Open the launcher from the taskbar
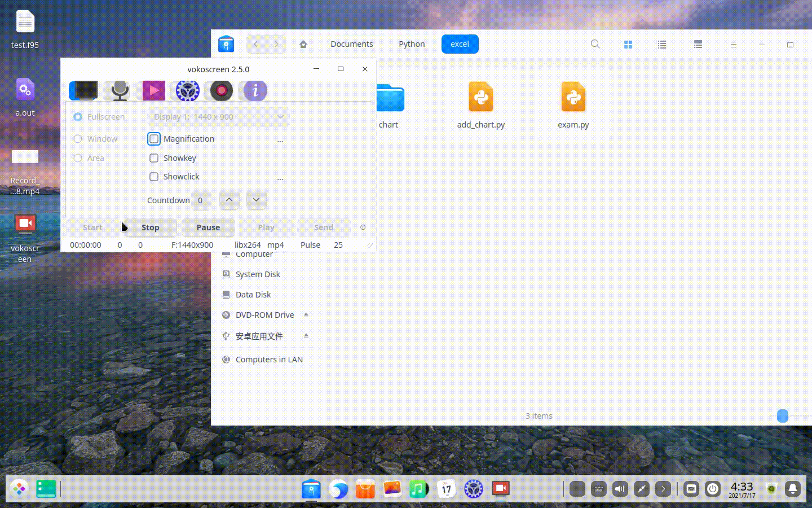 (19, 489)
